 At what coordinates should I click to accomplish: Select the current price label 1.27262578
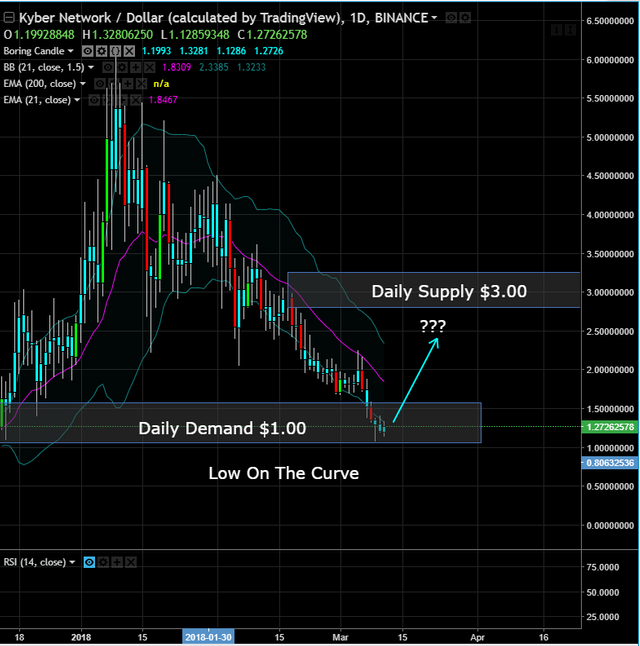tap(610, 427)
